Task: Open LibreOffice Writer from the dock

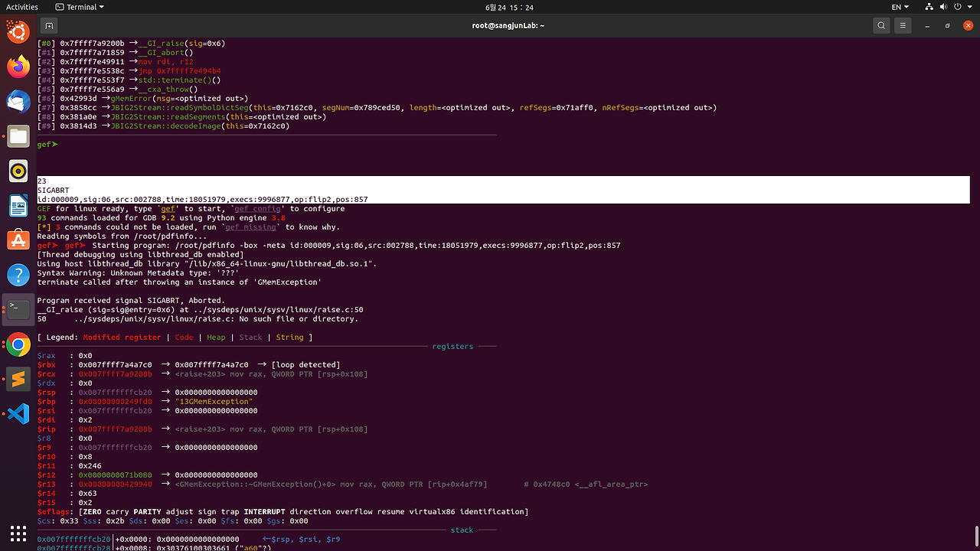Action: point(18,206)
